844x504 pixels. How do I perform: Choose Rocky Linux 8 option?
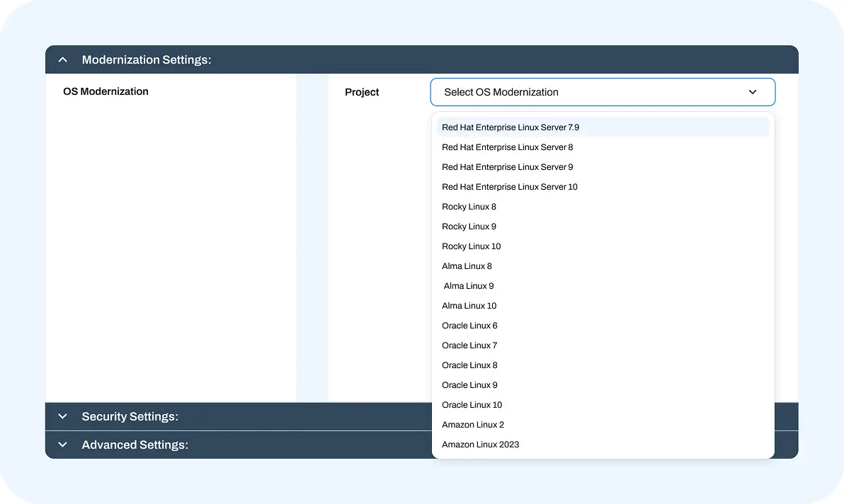tap(603, 207)
